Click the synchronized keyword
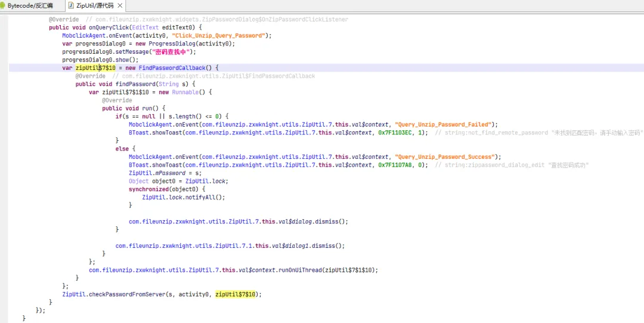This screenshot has height=323, width=644. coord(148,189)
